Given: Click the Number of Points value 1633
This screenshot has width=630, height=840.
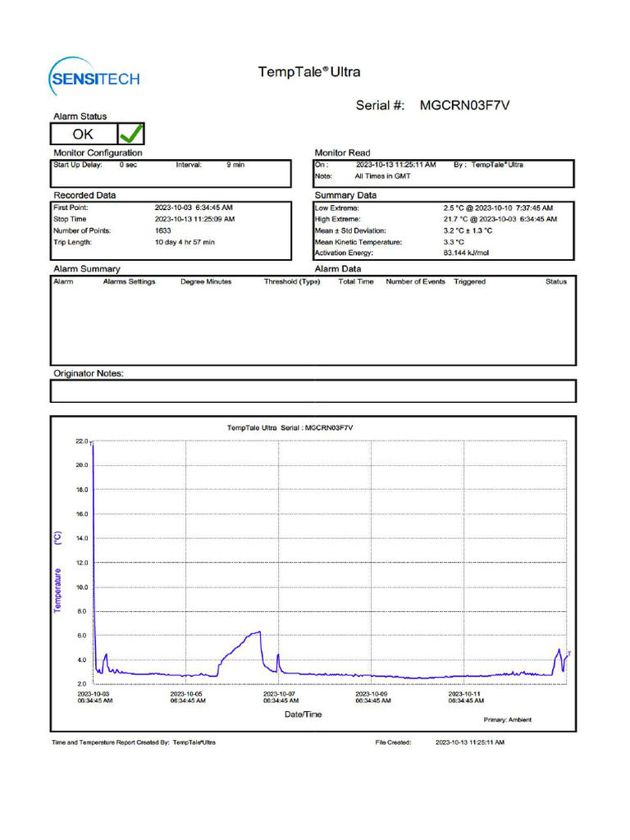Looking at the screenshot, I should click(163, 231).
